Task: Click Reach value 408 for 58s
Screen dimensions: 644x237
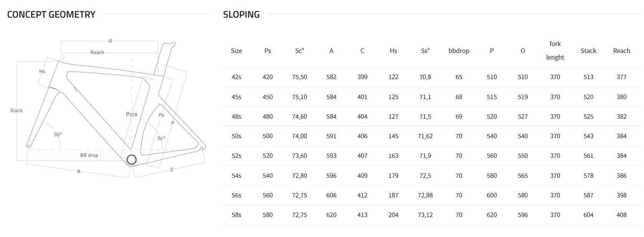Action: (x=621, y=215)
